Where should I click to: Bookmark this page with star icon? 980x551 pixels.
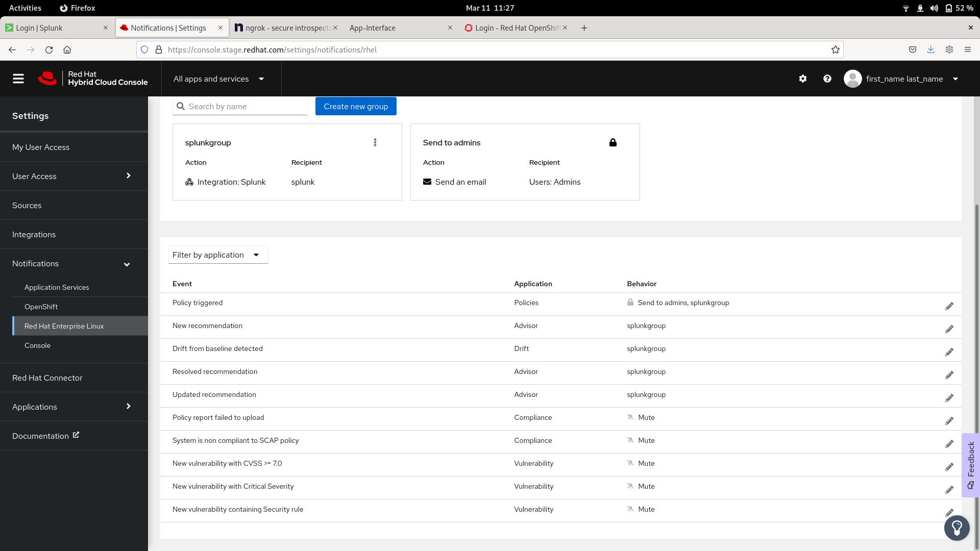pos(836,49)
